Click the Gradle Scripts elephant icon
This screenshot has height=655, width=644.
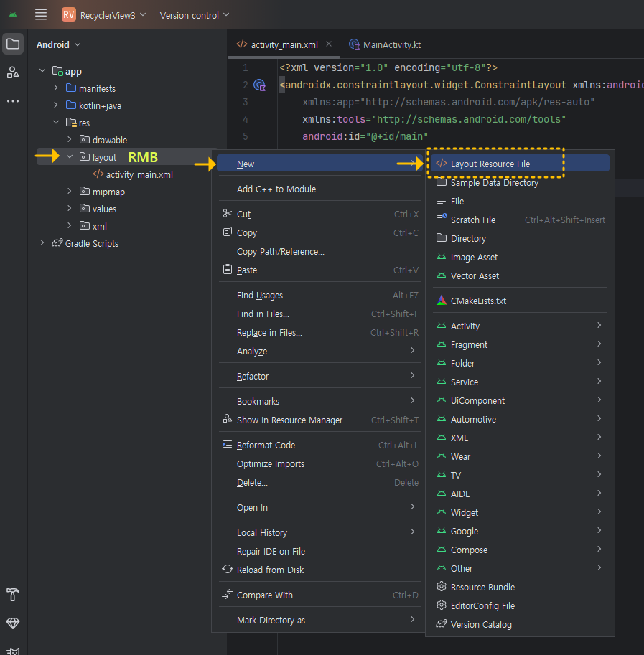57,242
